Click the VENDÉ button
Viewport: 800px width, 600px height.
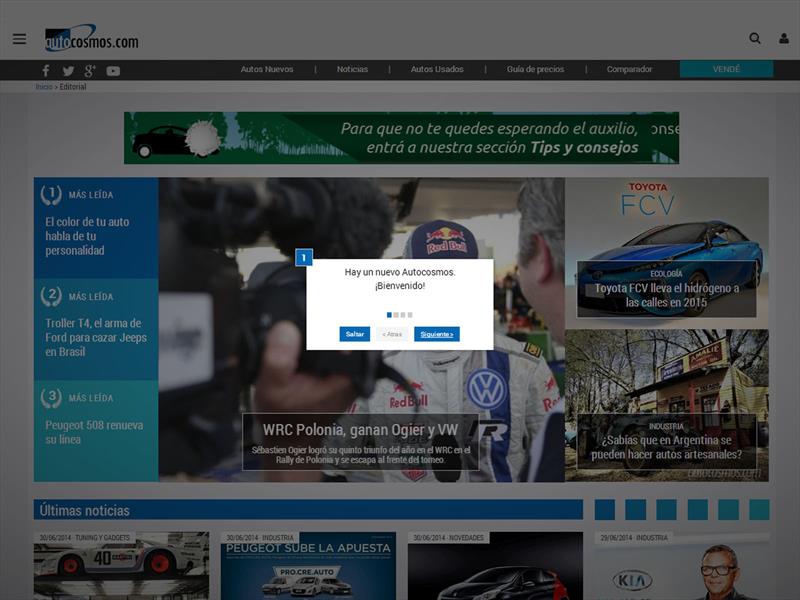[726, 70]
